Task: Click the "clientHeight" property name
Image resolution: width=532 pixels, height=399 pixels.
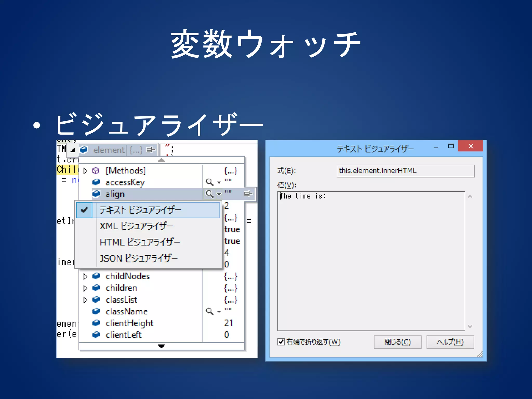Action: (x=129, y=323)
